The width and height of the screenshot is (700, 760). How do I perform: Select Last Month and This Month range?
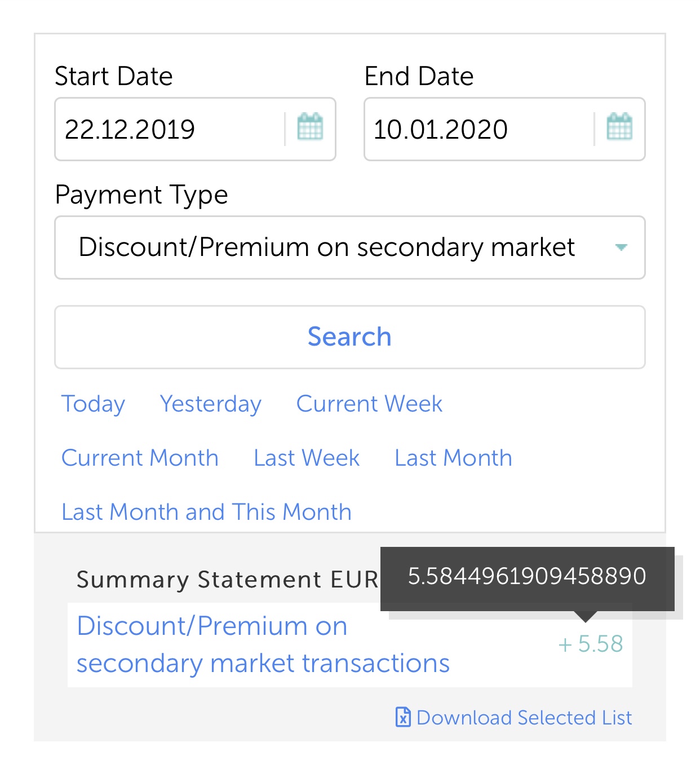tap(206, 512)
